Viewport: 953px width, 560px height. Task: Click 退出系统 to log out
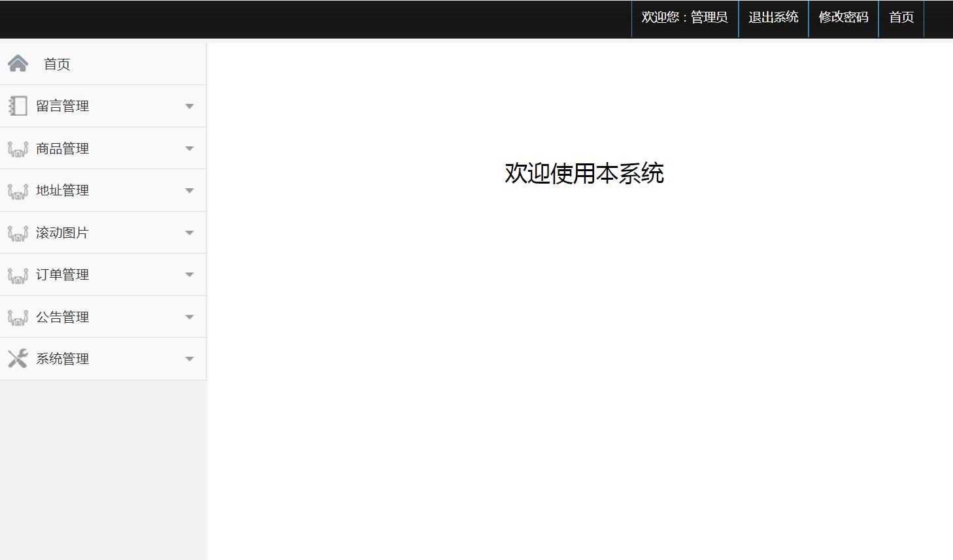tap(773, 18)
